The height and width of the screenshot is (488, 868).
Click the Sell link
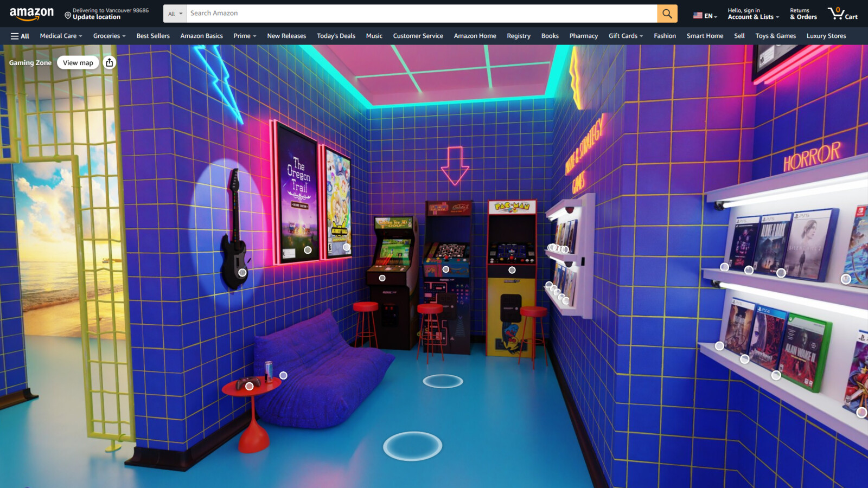(x=739, y=36)
